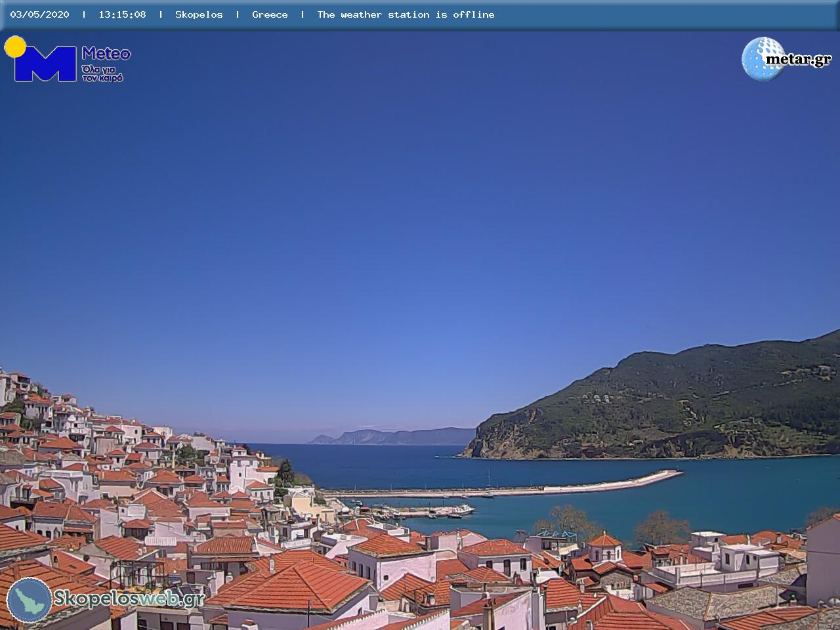
Task: Click the Greek tagline under Meteo
Action: tap(102, 73)
